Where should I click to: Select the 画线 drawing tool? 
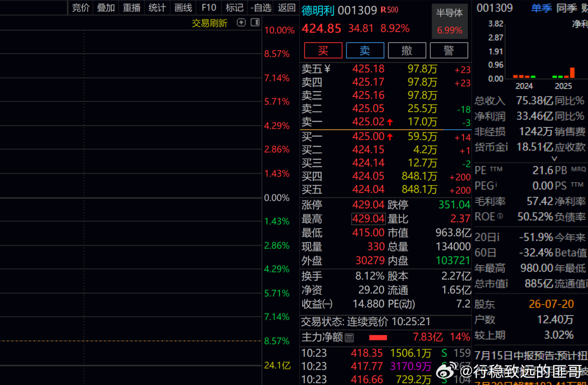tap(183, 7)
